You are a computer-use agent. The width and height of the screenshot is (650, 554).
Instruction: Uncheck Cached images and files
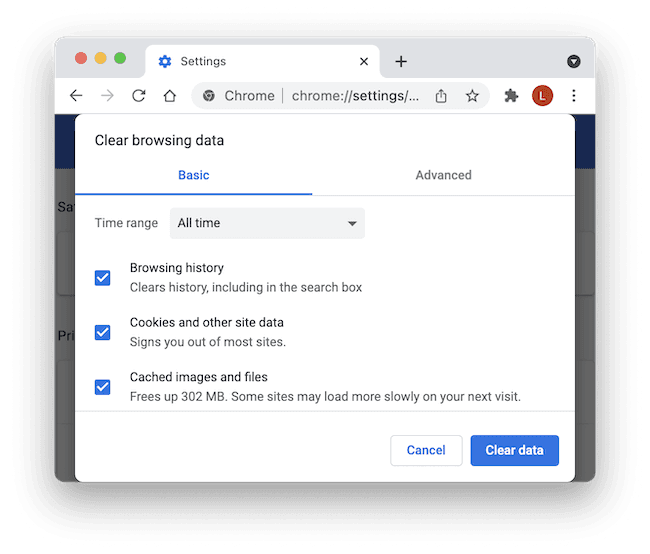pos(102,387)
